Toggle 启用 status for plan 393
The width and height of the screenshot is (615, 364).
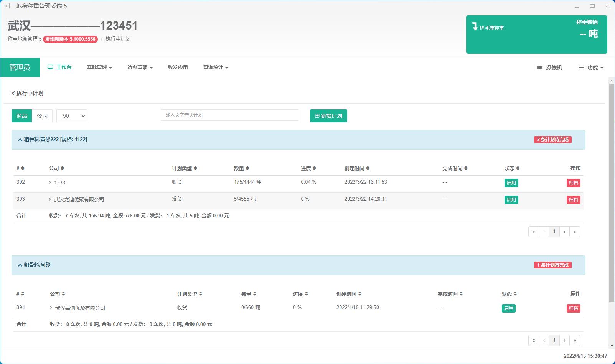click(x=511, y=200)
